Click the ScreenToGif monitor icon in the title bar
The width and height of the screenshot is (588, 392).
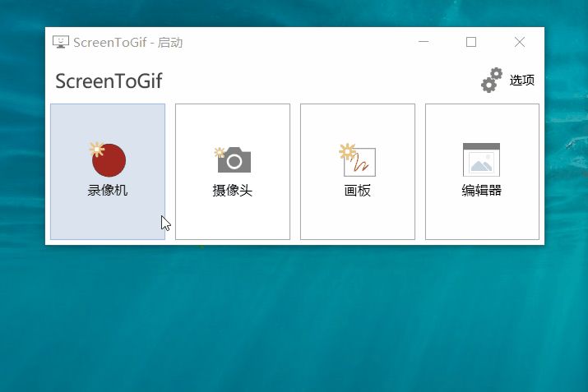pyautogui.click(x=61, y=42)
